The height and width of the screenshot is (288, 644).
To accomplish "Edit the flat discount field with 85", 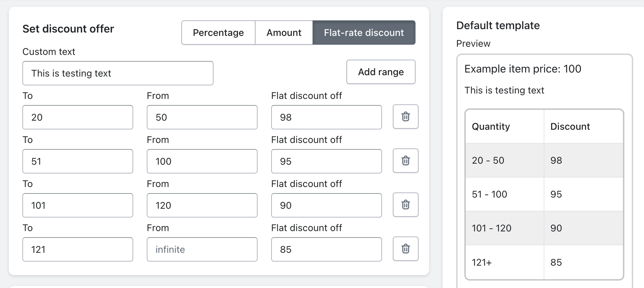I will 326,249.
